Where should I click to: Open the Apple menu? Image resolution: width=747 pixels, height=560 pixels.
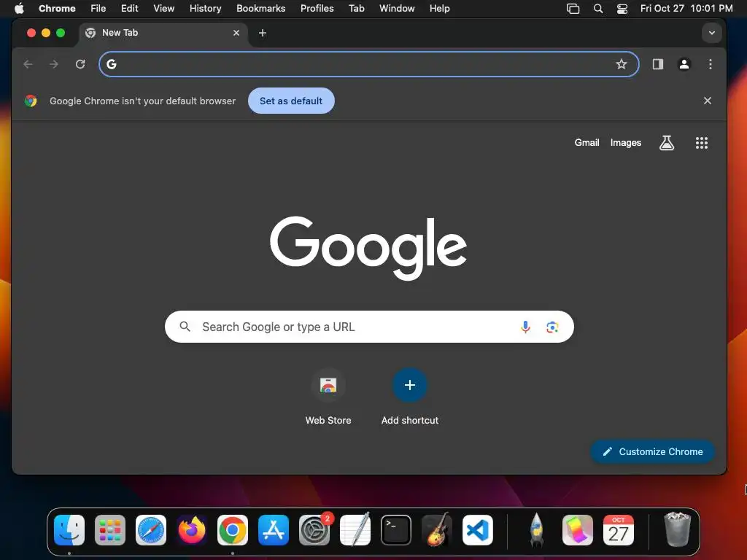point(19,8)
